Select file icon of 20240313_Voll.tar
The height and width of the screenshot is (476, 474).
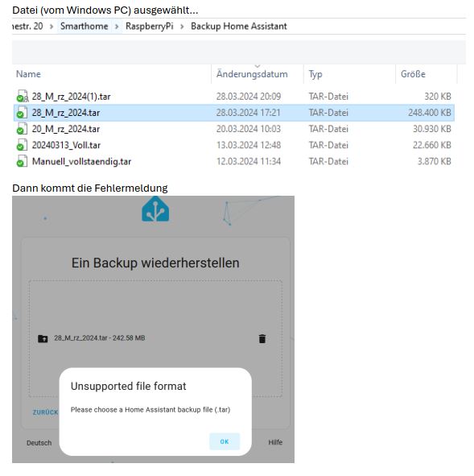coord(23,145)
